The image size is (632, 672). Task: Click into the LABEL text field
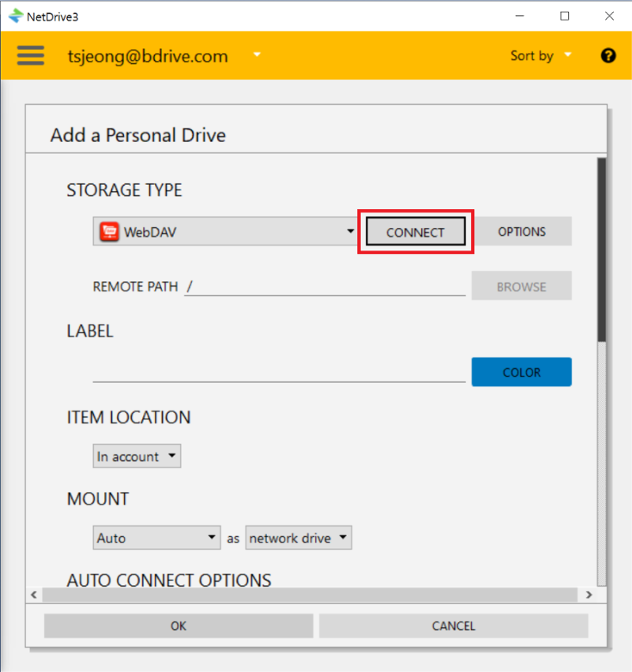(x=279, y=371)
